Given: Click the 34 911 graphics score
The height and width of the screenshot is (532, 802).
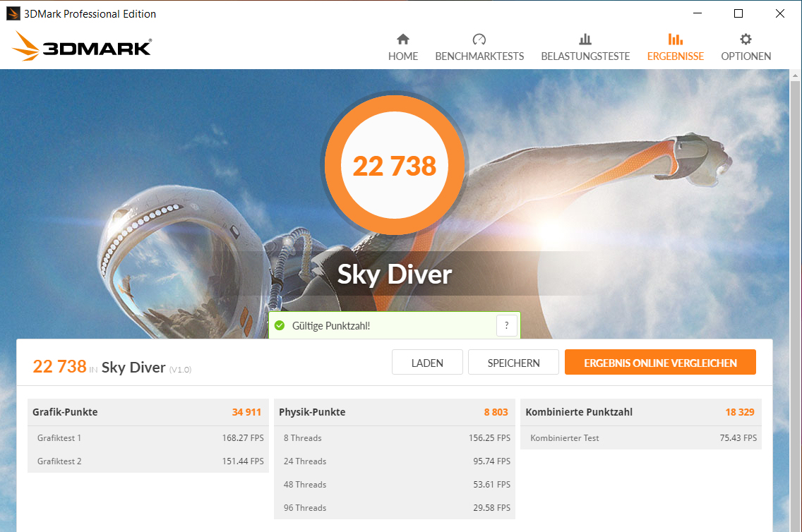Looking at the screenshot, I should (246, 412).
